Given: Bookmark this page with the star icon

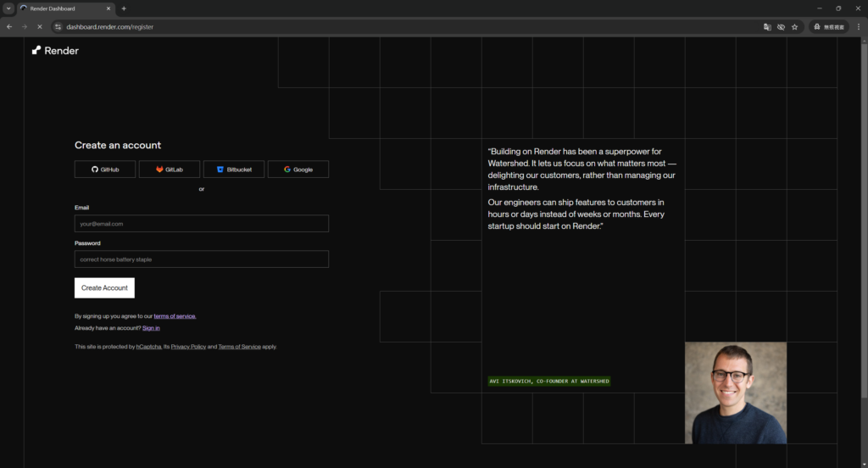Looking at the screenshot, I should (x=795, y=26).
